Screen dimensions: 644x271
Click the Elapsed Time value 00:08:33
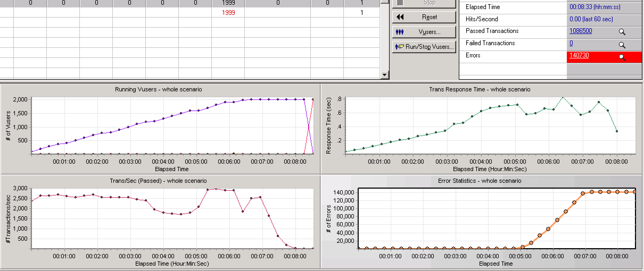[x=595, y=7]
